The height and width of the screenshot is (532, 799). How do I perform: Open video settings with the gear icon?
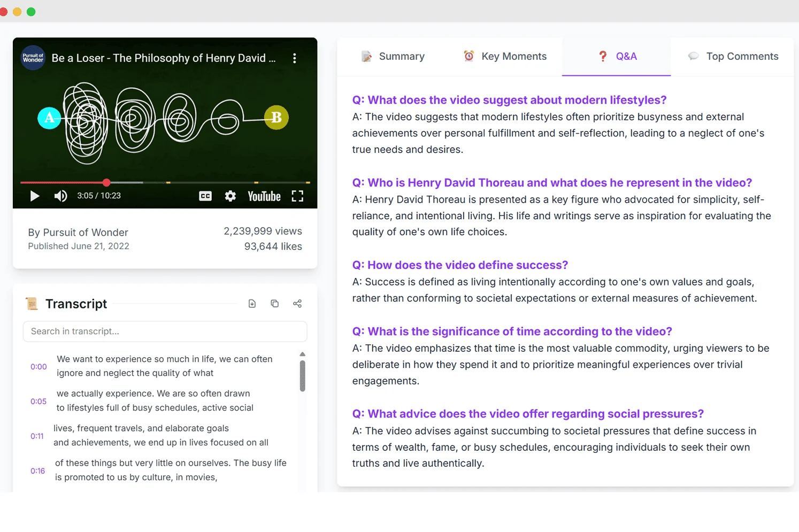(231, 196)
